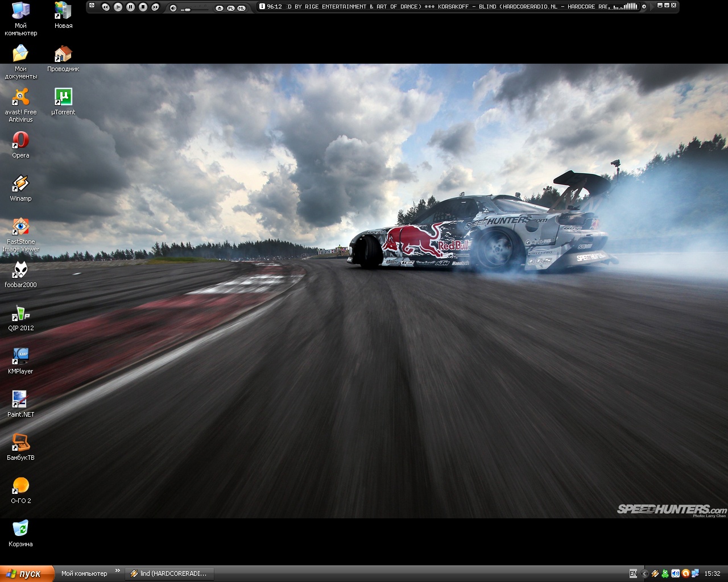Mute Winamp with the speaker button
Image resolution: width=728 pixels, height=582 pixels.
click(173, 8)
